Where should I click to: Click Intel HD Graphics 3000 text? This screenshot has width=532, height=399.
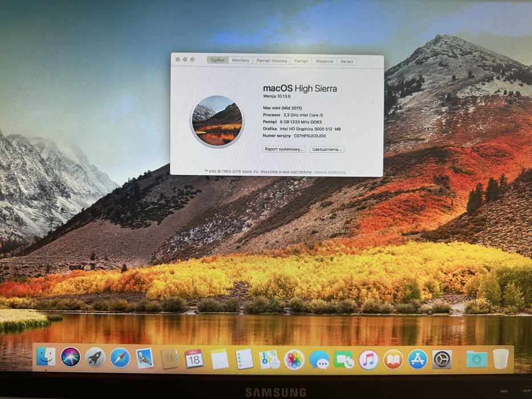(x=310, y=129)
